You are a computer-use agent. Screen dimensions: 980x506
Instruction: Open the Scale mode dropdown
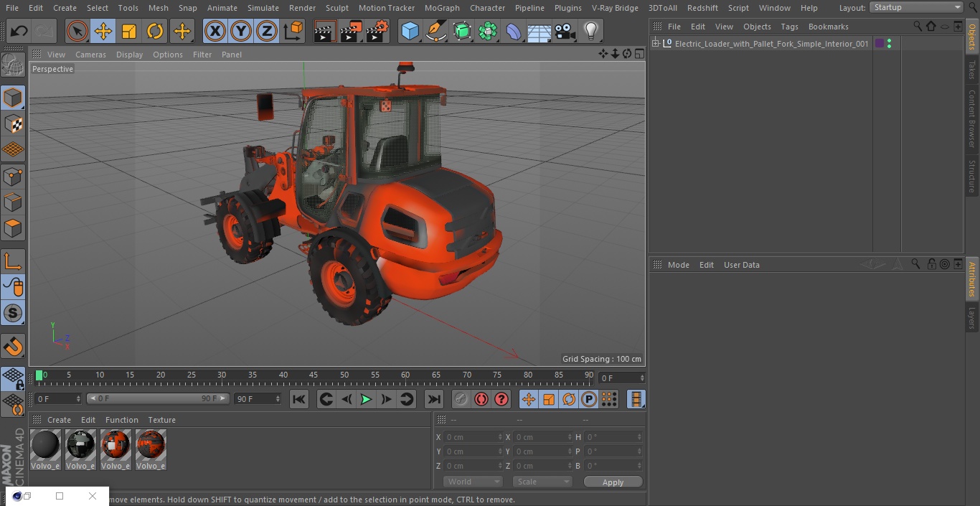[x=542, y=482]
